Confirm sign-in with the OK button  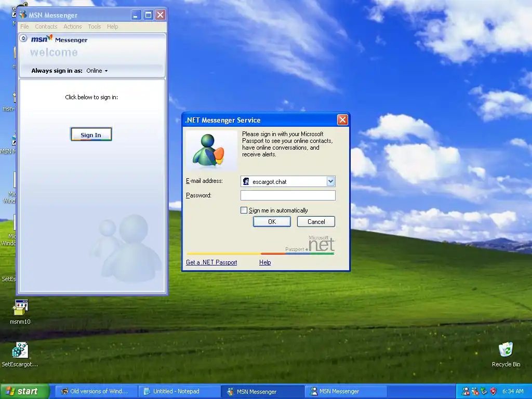click(272, 221)
